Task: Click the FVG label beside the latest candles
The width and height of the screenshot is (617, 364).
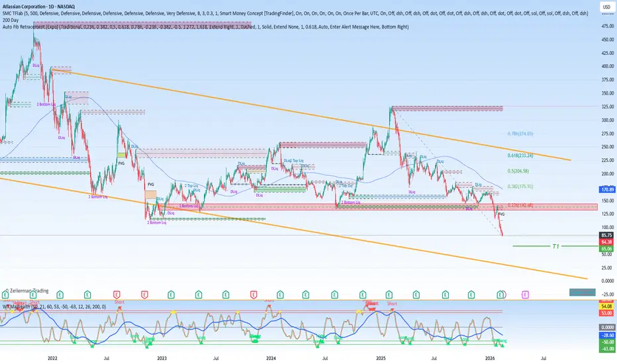Action: point(501,214)
